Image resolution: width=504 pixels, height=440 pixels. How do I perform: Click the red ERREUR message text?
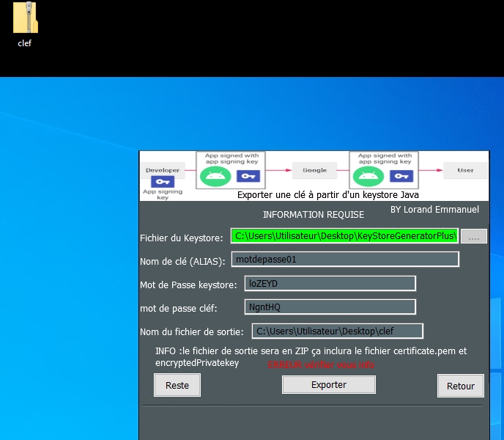(x=321, y=364)
